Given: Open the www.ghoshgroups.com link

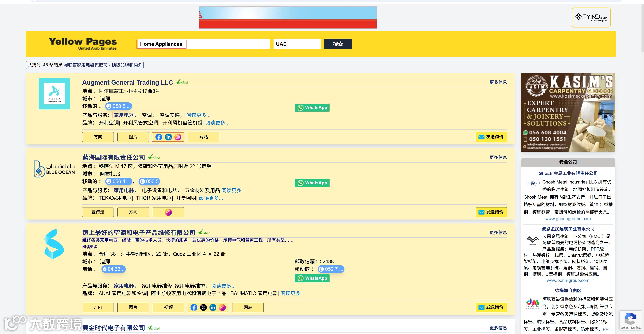Looking at the screenshot, I should click(568, 219).
